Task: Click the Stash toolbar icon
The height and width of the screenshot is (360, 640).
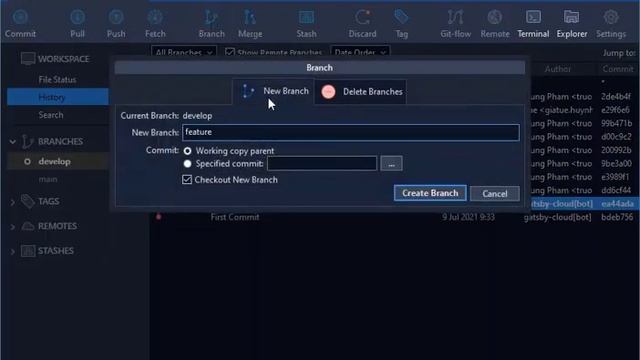Action: point(306,17)
